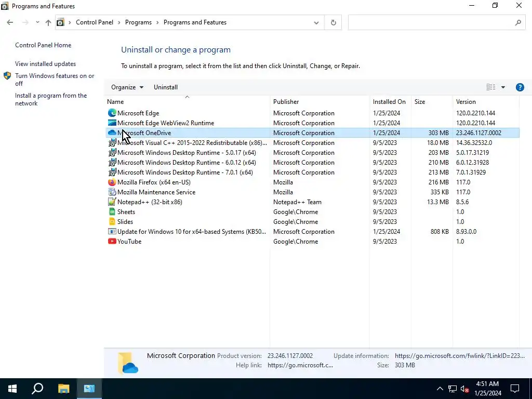532x399 pixels.
Task: Click the yellow Slides icon
Action: 112,221
